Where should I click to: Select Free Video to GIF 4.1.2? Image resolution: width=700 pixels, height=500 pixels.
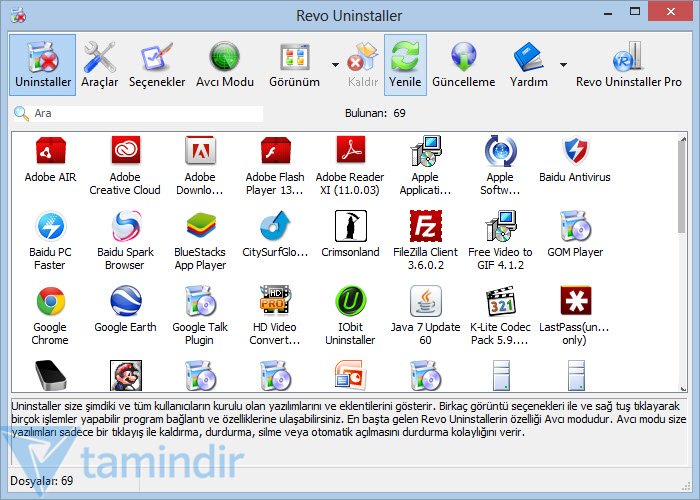pyautogui.click(x=500, y=241)
